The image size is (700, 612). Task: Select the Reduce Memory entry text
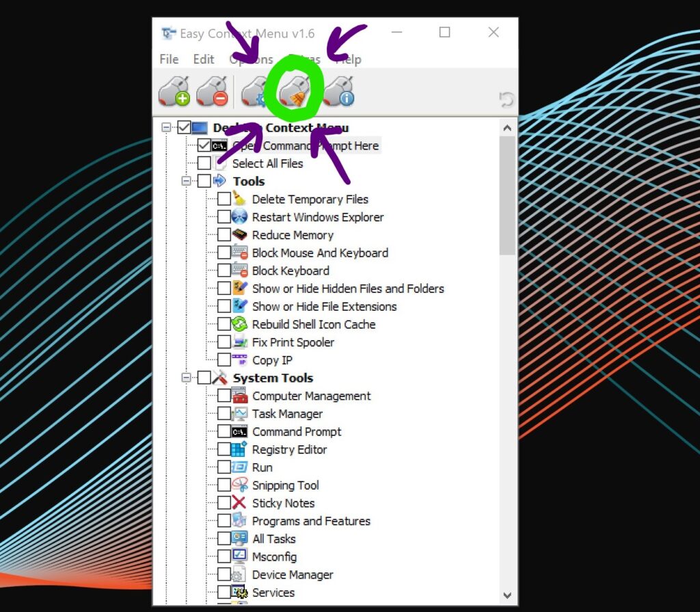tap(293, 235)
